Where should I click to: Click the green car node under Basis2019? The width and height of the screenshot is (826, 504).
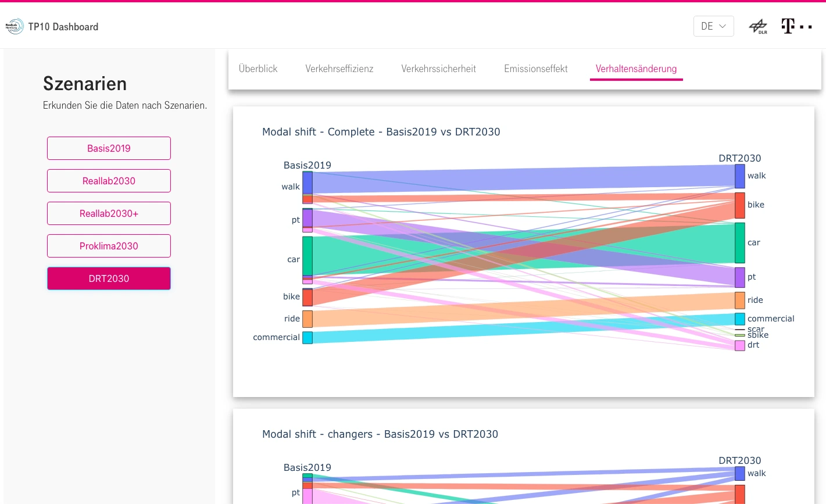(x=307, y=256)
